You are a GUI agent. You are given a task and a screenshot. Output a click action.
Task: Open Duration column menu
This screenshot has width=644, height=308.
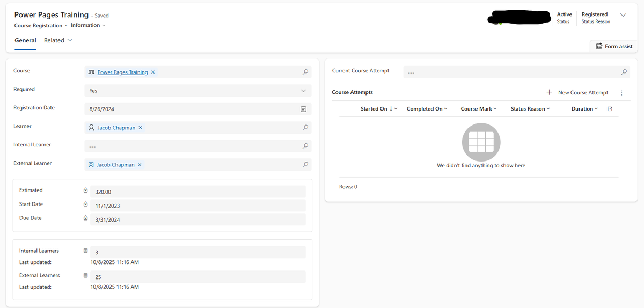(x=585, y=109)
